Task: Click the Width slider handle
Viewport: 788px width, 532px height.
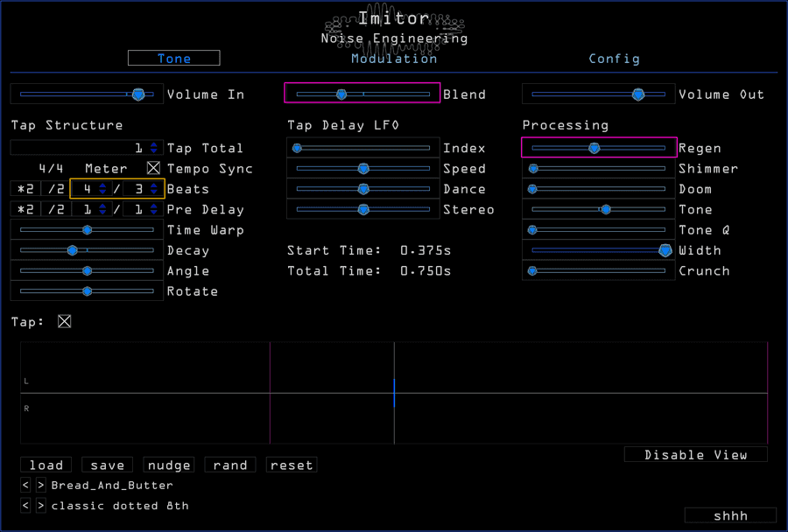Action: tap(665, 250)
